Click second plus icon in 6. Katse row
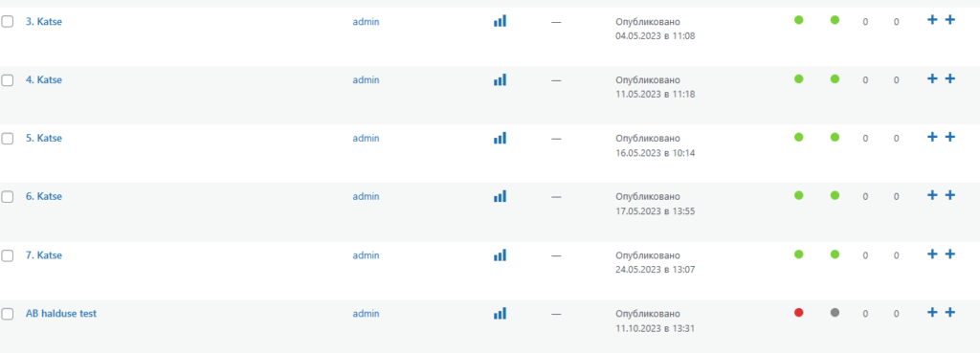 (950, 195)
